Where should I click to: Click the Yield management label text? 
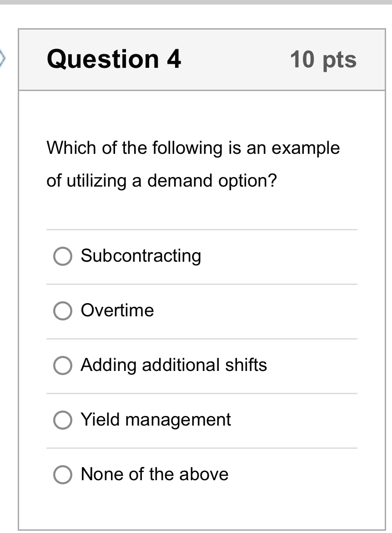point(156,420)
